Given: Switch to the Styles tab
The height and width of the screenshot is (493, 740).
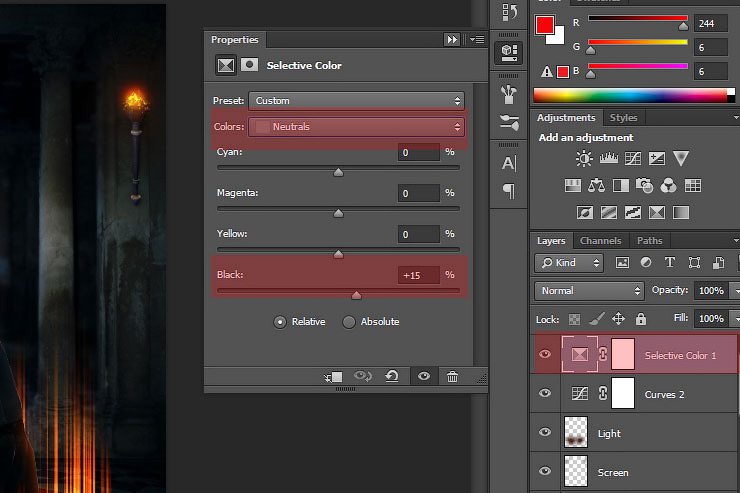Looking at the screenshot, I should 623,118.
